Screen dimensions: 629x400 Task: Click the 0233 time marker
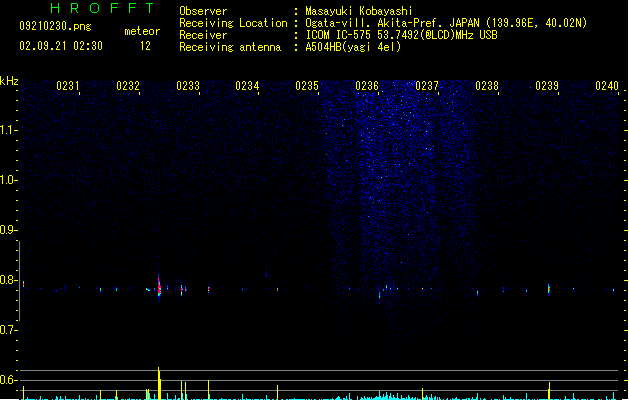(x=188, y=86)
